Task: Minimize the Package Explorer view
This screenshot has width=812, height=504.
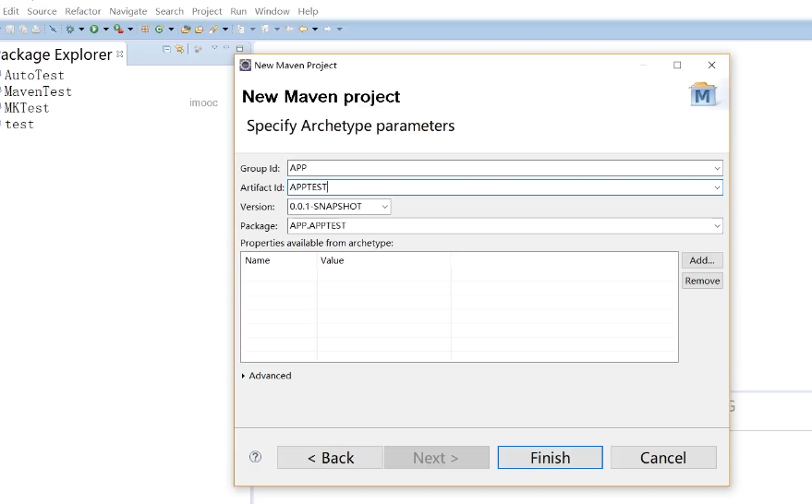Action: pyautogui.click(x=226, y=48)
